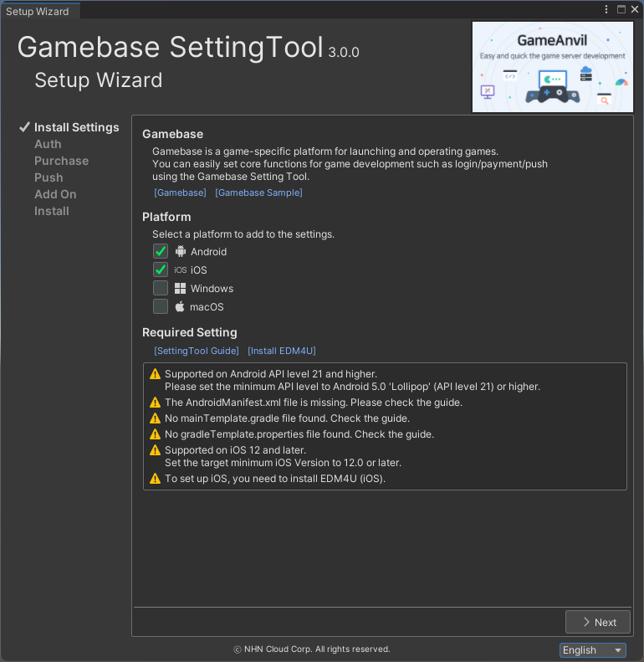
Task: Click the iOS 12 support warning icon
Action: click(x=156, y=450)
